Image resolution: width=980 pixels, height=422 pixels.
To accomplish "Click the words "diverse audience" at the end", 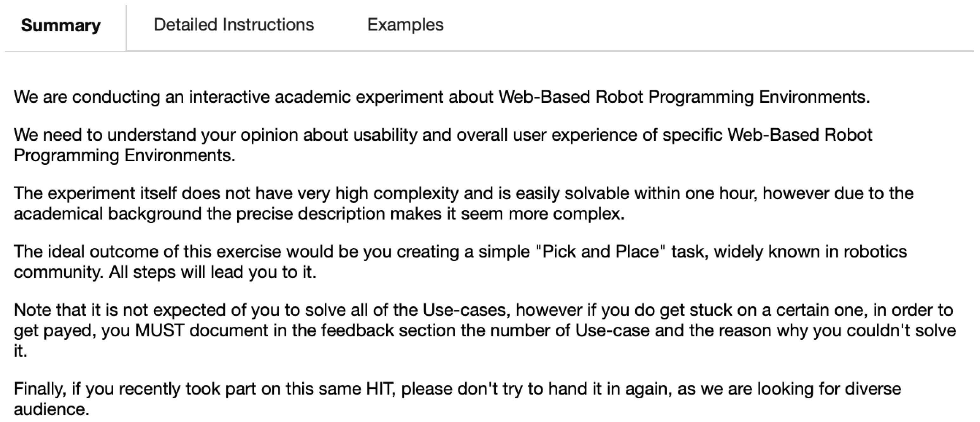I will coord(871,389).
